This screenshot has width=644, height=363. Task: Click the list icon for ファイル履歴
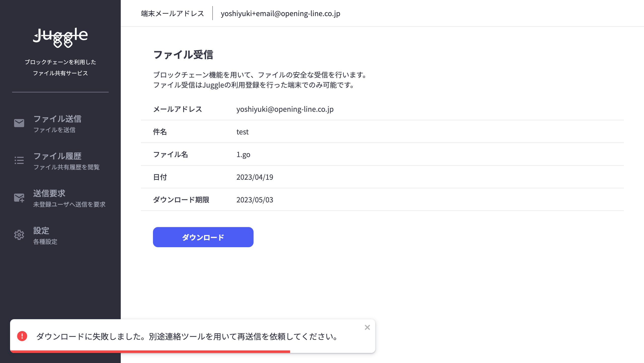(x=19, y=160)
